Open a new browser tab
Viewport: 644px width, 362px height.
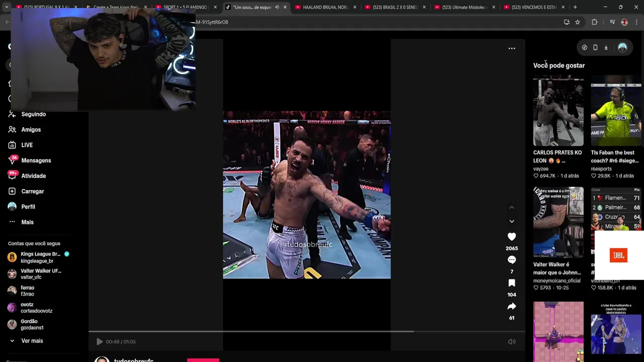tap(575, 8)
